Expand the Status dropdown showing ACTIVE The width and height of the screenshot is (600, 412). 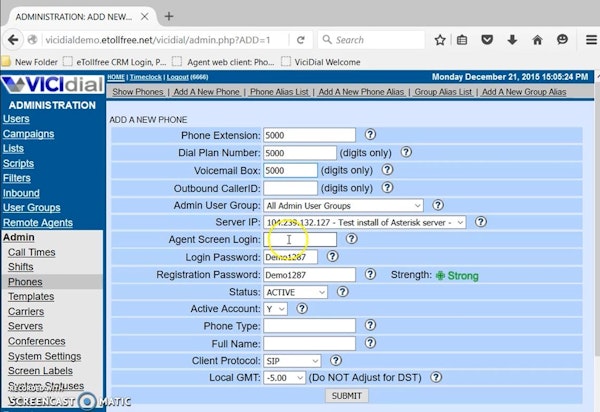click(x=295, y=291)
